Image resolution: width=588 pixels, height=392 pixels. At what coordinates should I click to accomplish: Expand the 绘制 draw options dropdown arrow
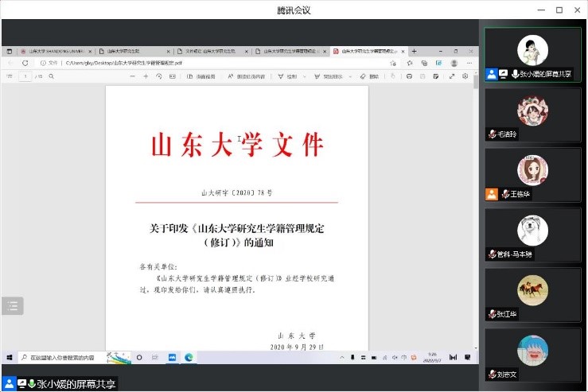pos(305,76)
